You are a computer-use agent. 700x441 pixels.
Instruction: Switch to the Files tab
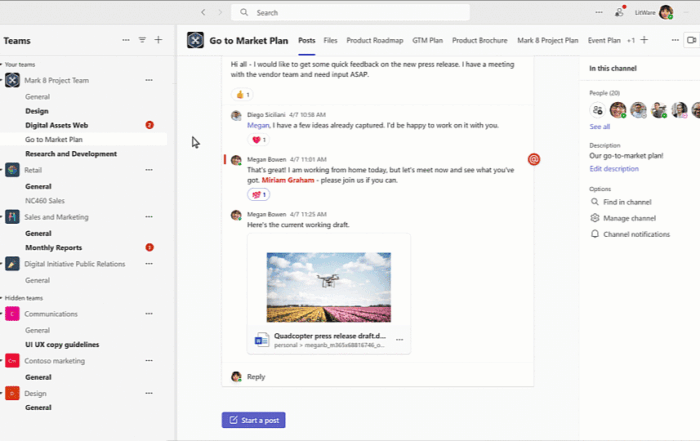[x=330, y=40]
